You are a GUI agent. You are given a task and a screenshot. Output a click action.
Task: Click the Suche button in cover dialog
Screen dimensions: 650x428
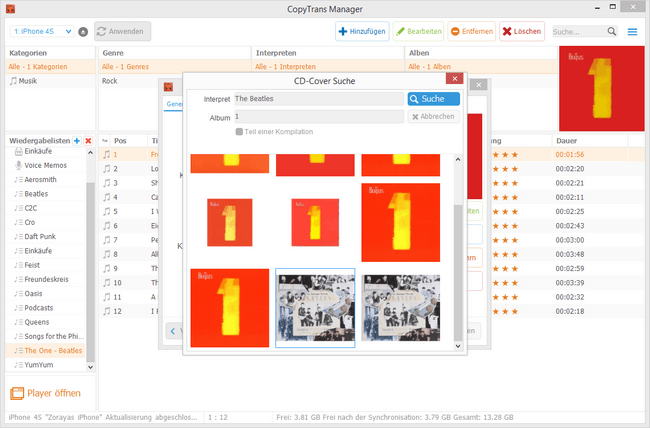(434, 99)
